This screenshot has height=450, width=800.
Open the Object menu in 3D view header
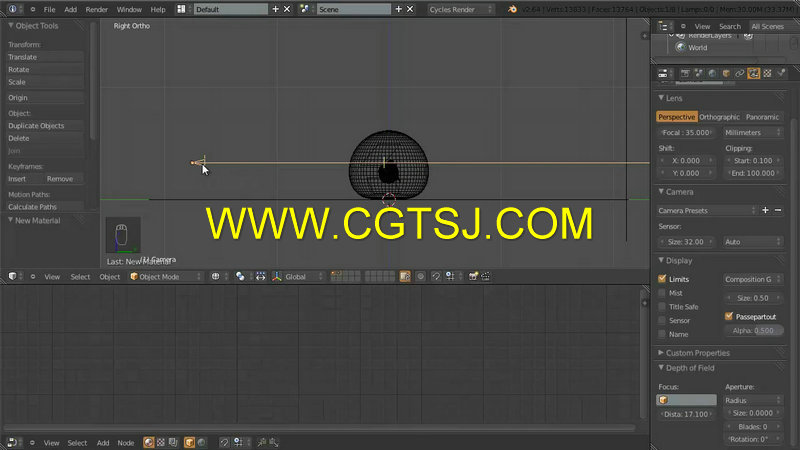(x=109, y=277)
